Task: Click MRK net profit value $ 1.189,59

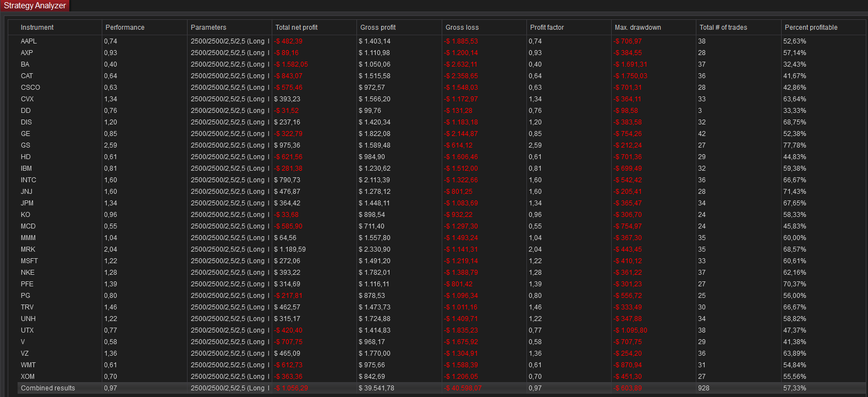Action: (290, 249)
